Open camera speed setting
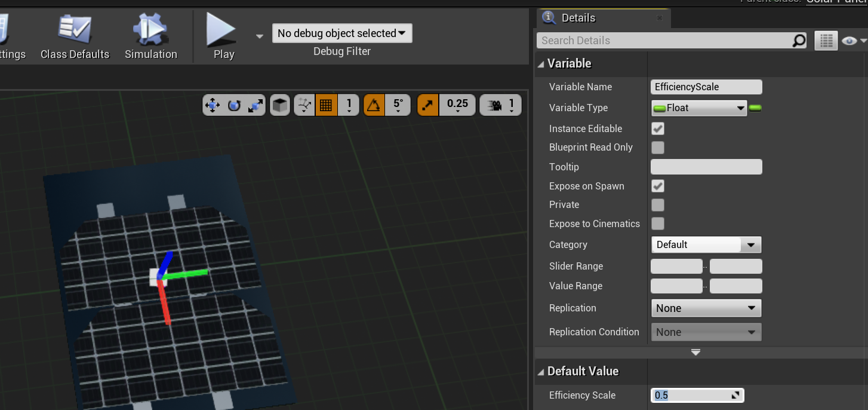This screenshot has height=410, width=868. tap(501, 105)
